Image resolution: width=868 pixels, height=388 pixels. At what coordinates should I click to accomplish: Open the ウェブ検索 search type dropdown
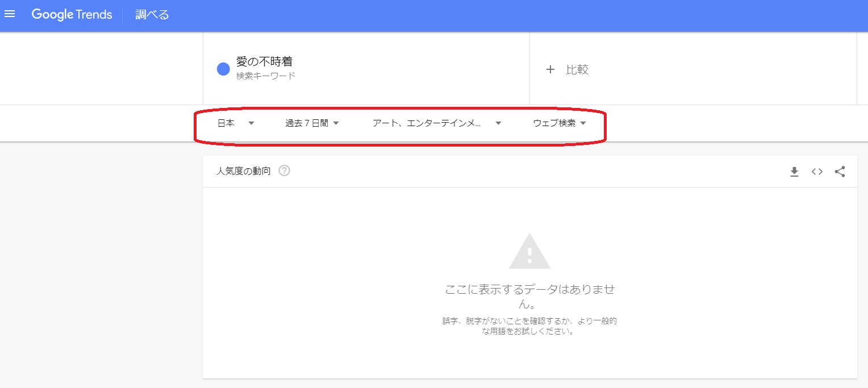click(x=560, y=123)
